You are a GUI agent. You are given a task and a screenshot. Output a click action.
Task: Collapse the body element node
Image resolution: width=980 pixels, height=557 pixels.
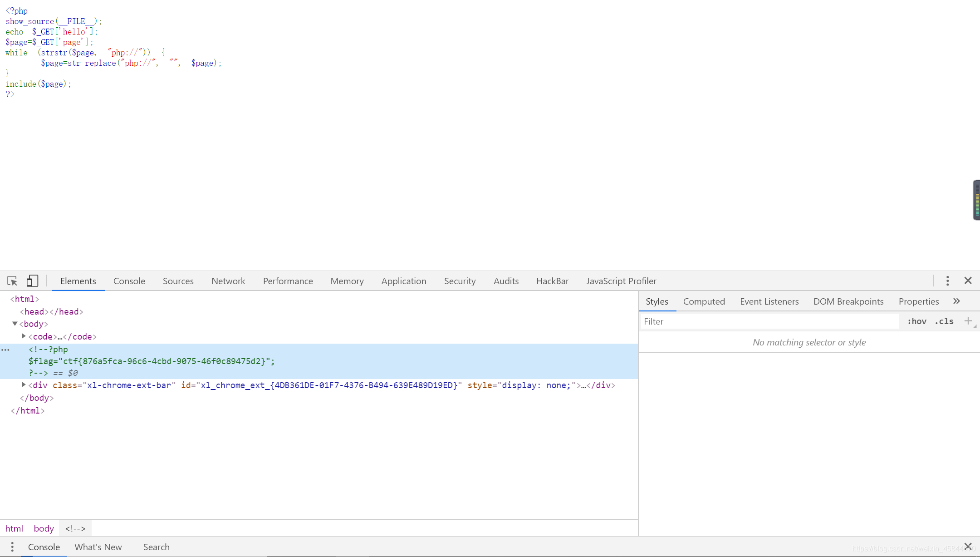tap(15, 324)
